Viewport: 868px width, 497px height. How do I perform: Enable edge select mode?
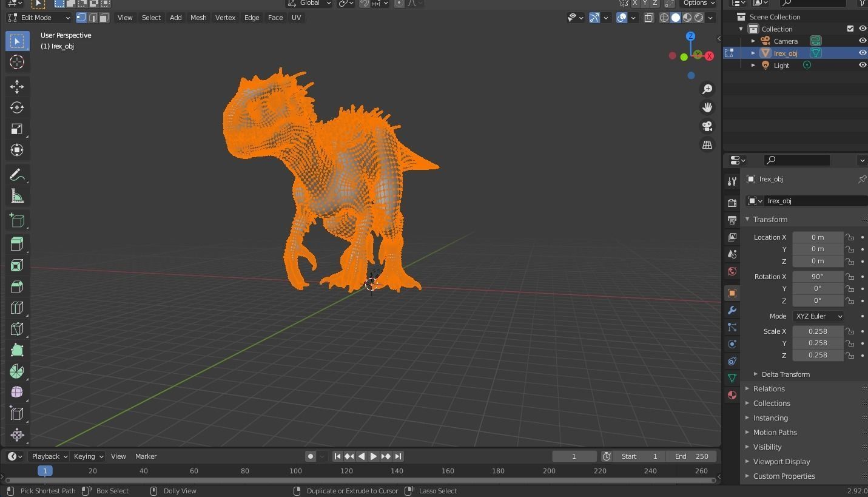pos(93,18)
